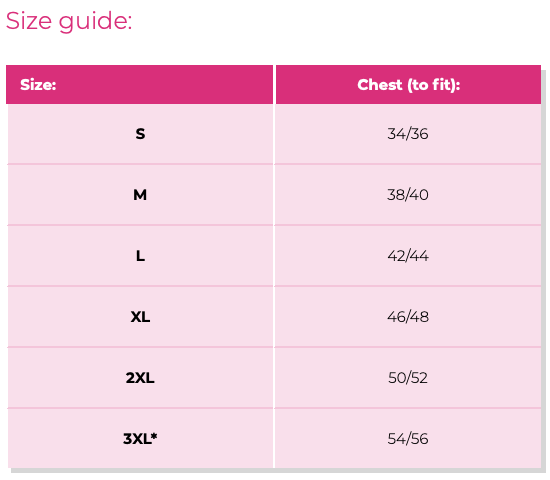Click the word 'Size' in the pink title

(x=29, y=21)
